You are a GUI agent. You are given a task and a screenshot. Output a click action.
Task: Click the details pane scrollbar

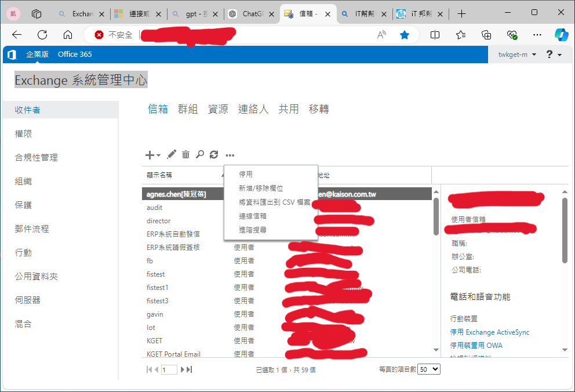565,230
